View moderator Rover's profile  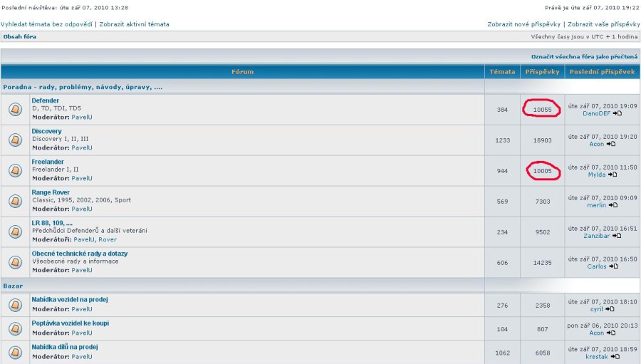[107, 240]
